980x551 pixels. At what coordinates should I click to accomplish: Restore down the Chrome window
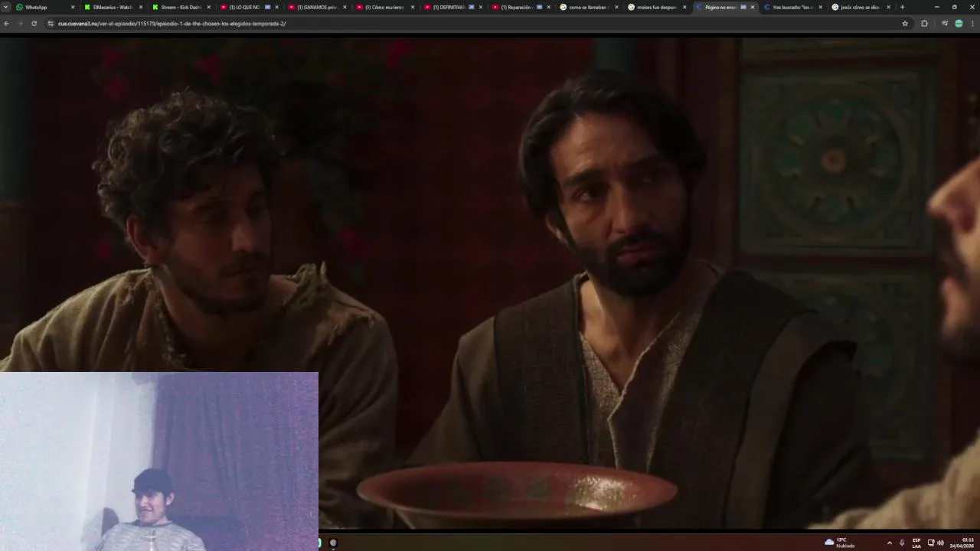click(x=954, y=7)
